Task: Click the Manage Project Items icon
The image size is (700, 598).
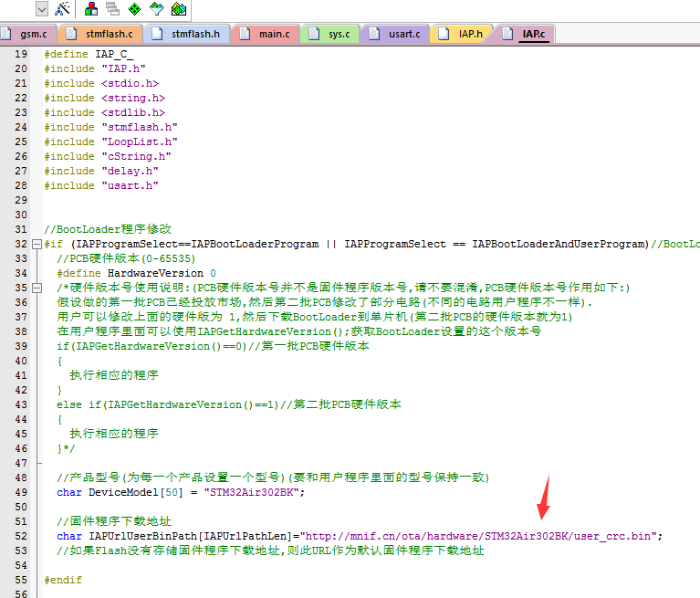Action: tap(92, 9)
